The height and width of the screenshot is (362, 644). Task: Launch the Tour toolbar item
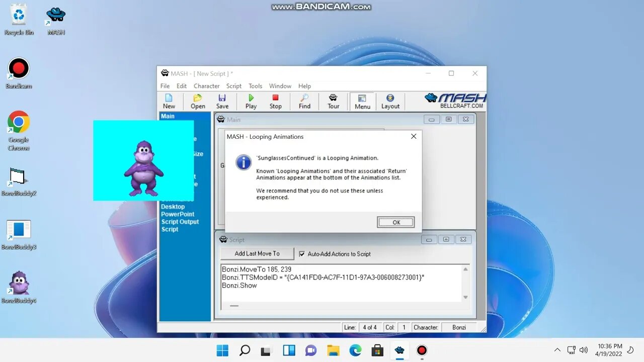tap(333, 101)
